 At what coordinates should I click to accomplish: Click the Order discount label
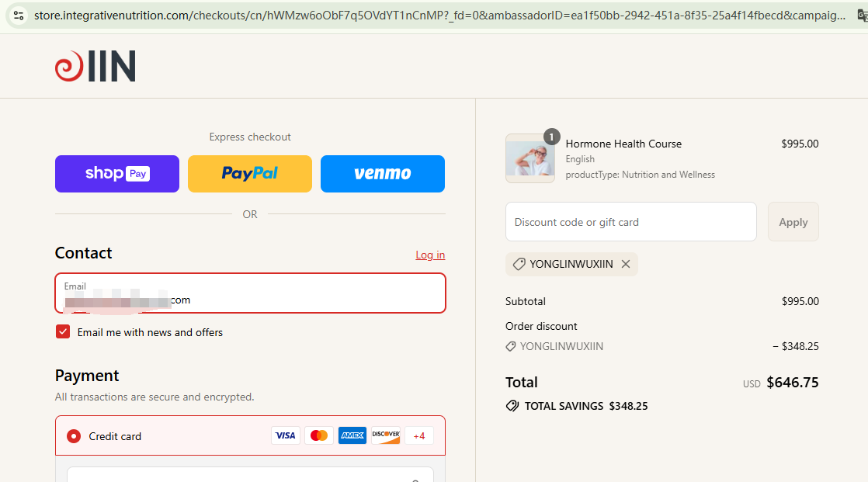point(541,327)
